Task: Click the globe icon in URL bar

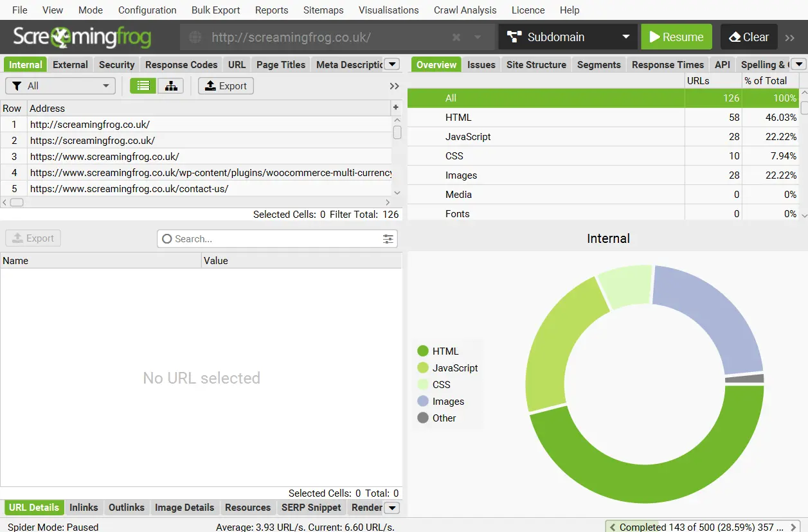Action: [195, 37]
